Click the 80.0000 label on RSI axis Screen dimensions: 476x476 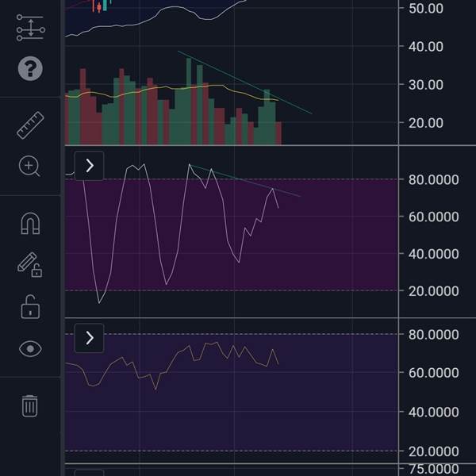point(433,335)
